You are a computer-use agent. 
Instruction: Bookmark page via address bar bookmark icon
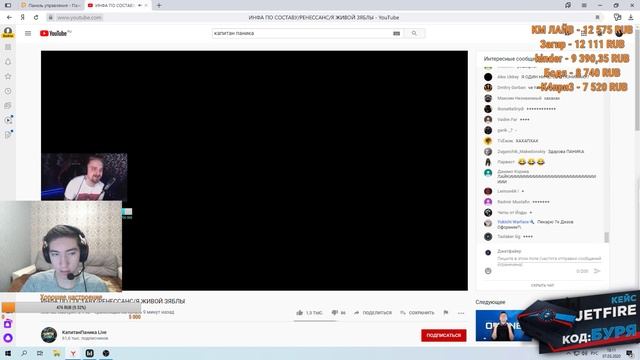tap(598, 18)
